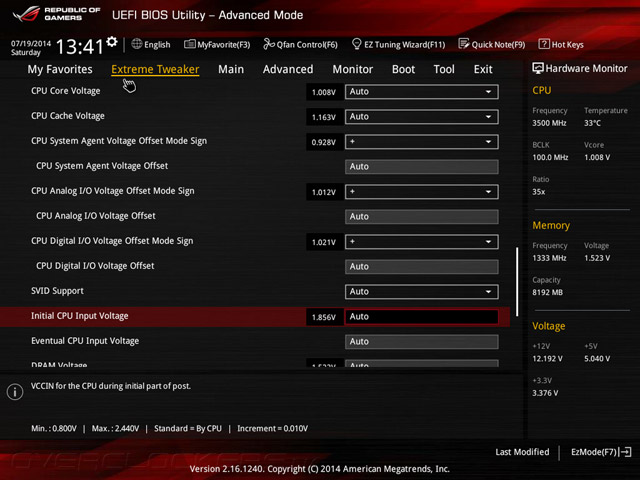Click the EZ Tuning Wizard lightbulb icon
This screenshot has width=640, height=480.
click(356, 44)
